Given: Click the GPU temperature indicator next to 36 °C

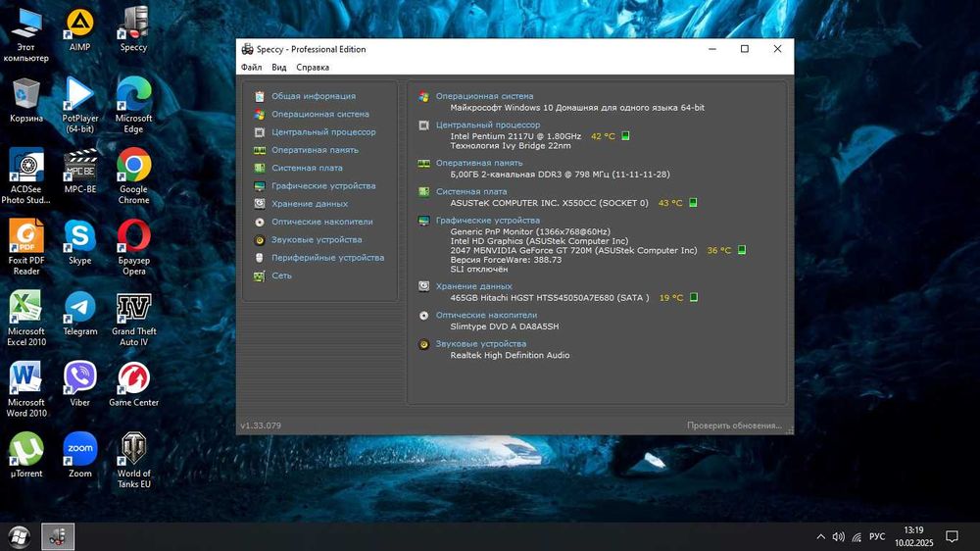Looking at the screenshot, I should pyautogui.click(x=741, y=250).
